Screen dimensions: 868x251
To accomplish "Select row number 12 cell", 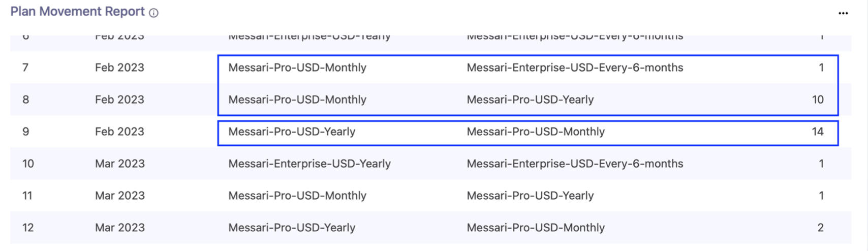I will (28, 228).
